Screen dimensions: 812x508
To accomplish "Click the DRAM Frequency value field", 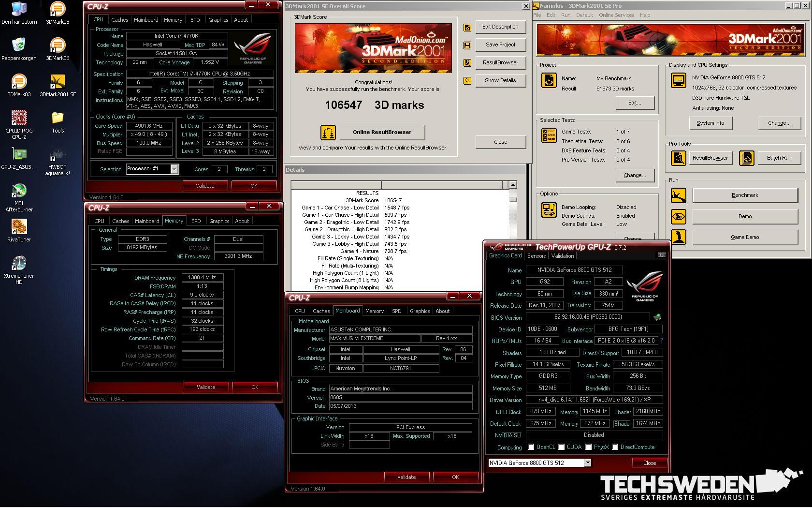I will pyautogui.click(x=203, y=278).
